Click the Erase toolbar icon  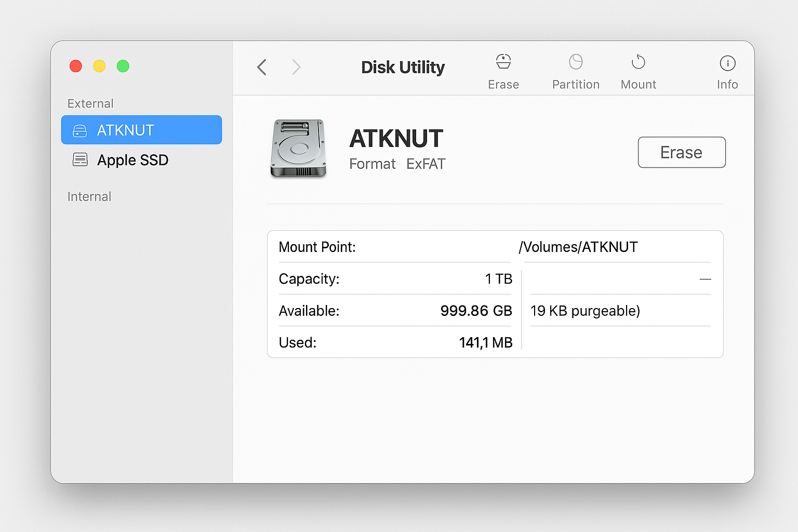click(503, 62)
